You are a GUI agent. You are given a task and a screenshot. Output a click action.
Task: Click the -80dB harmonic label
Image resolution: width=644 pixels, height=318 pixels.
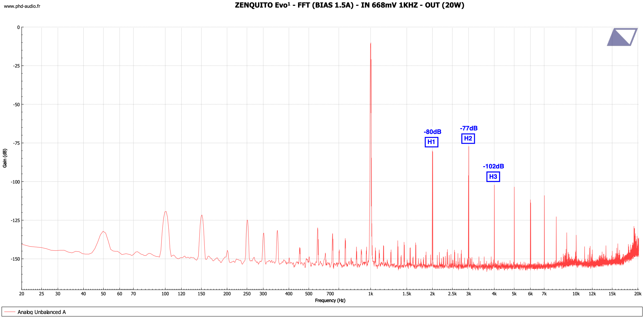click(x=433, y=132)
